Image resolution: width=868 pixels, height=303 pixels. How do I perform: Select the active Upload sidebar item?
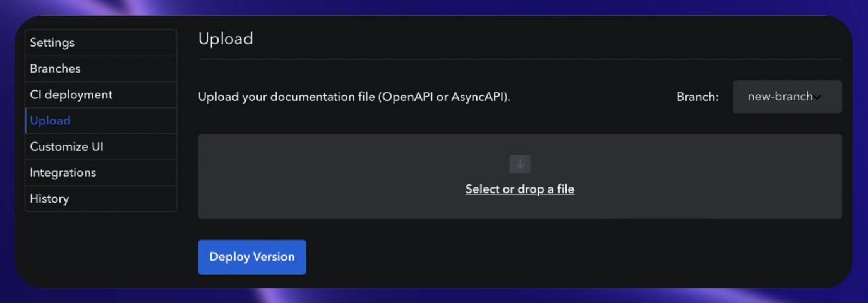(x=101, y=121)
